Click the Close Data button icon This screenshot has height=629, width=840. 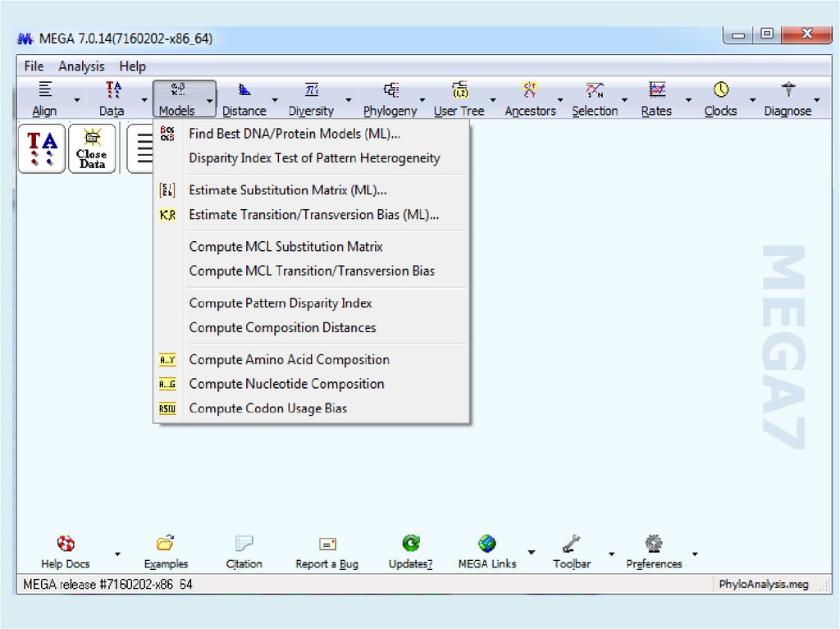tap(92, 149)
